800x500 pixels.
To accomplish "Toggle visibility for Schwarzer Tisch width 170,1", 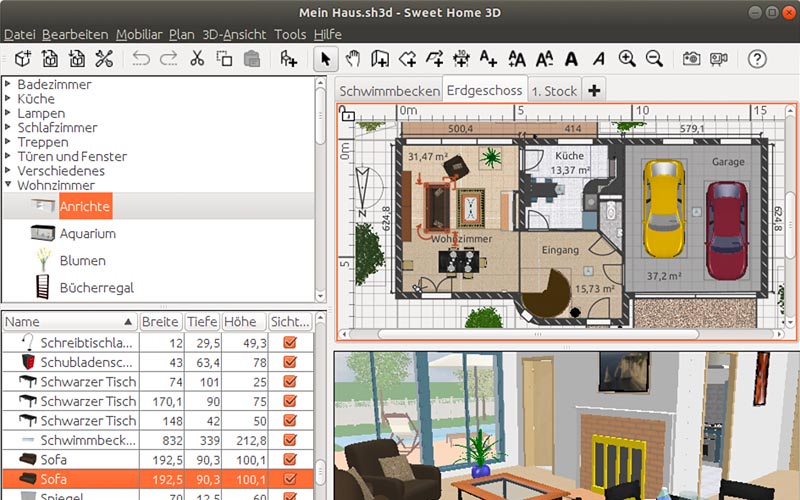I will 290,401.
